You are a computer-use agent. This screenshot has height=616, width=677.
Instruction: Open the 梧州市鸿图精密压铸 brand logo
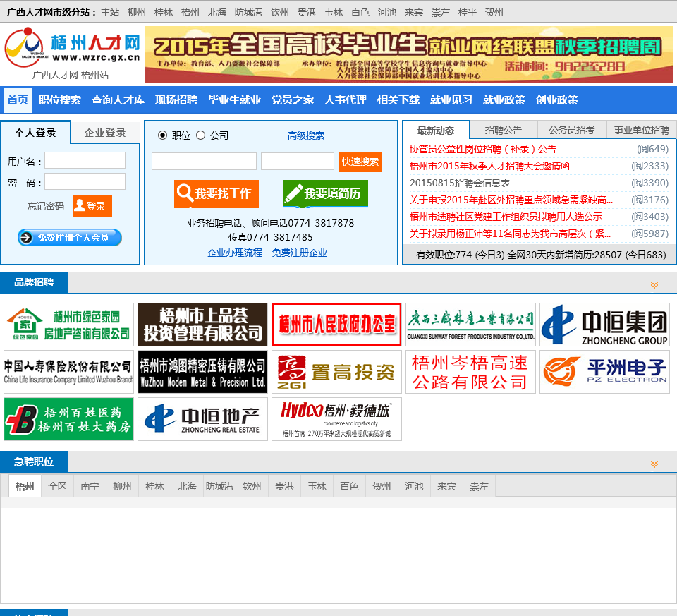pyautogui.click(x=202, y=372)
